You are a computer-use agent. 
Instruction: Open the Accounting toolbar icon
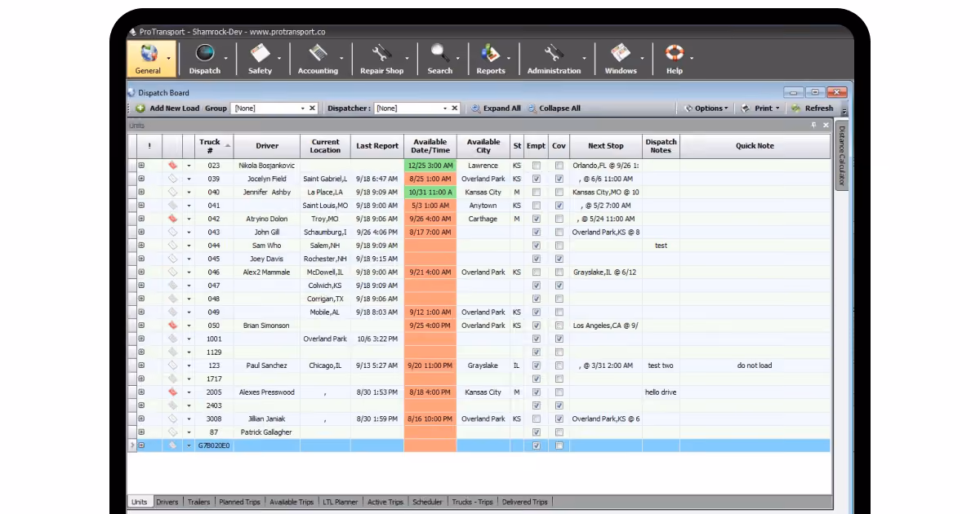point(318,54)
